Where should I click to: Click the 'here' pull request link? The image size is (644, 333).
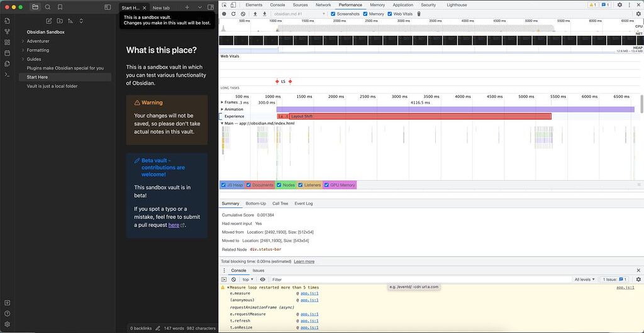point(174,225)
